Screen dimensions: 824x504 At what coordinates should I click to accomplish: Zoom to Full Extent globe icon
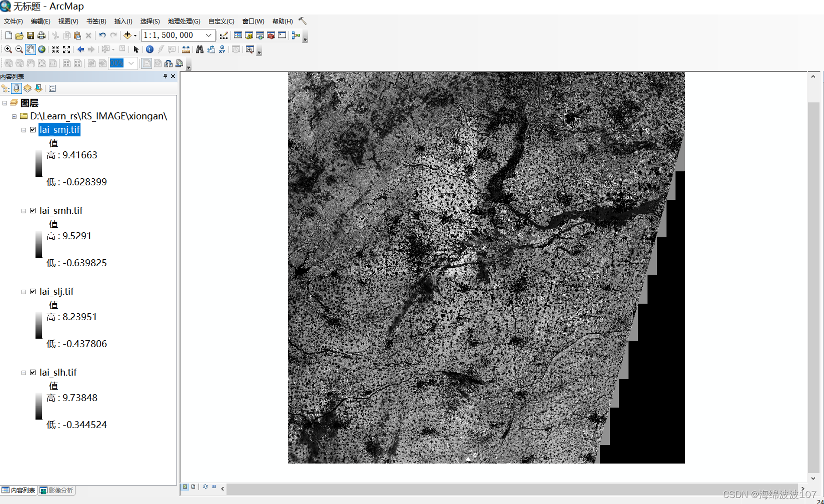[42, 49]
